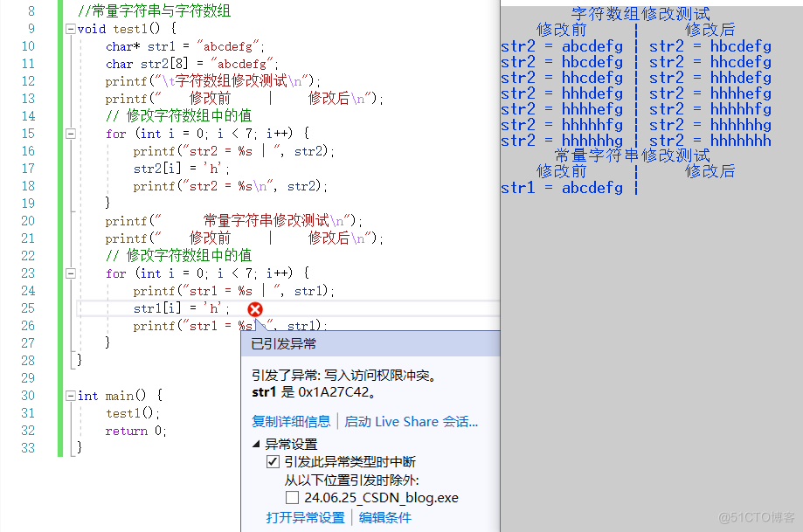Click the str1 是 0x1A27C42 text
Image resolution: width=803 pixels, height=532 pixels.
(314, 393)
